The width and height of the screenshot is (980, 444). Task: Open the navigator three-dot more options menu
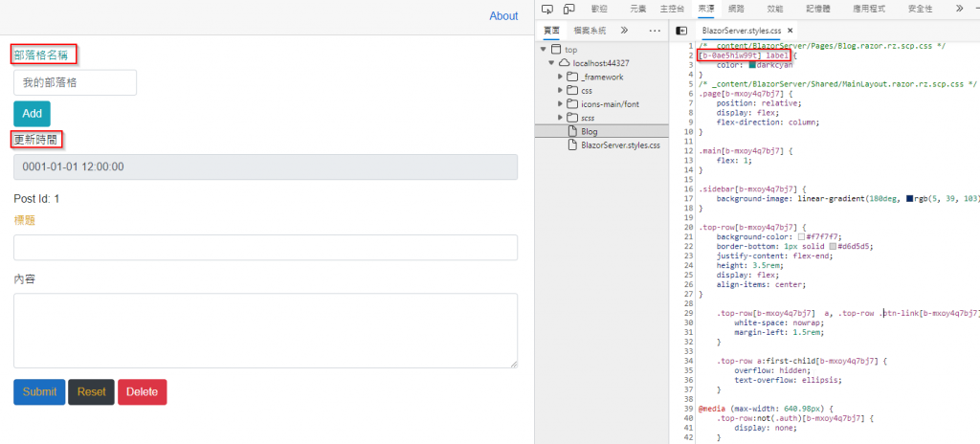[655, 30]
